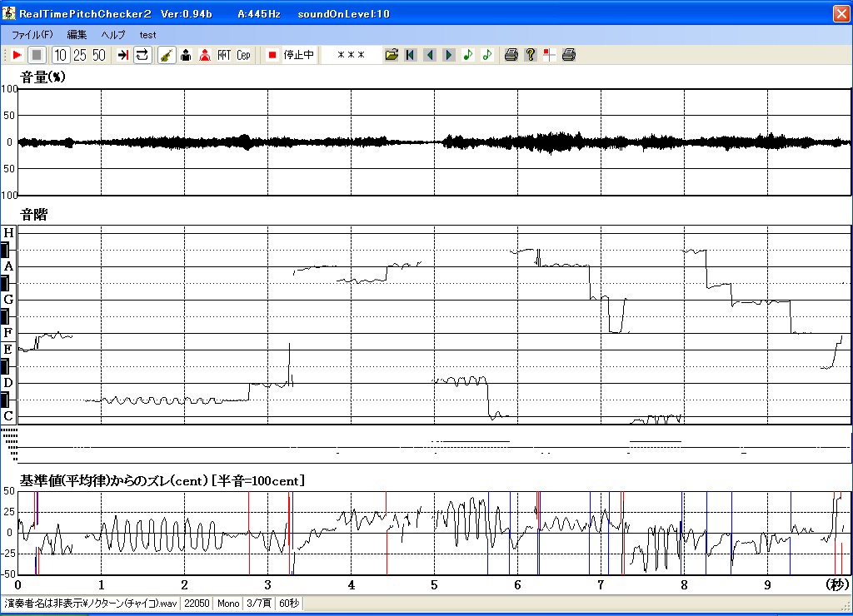853x616 pixels.
Task: Start playback with the red play button
Action: tap(17, 55)
